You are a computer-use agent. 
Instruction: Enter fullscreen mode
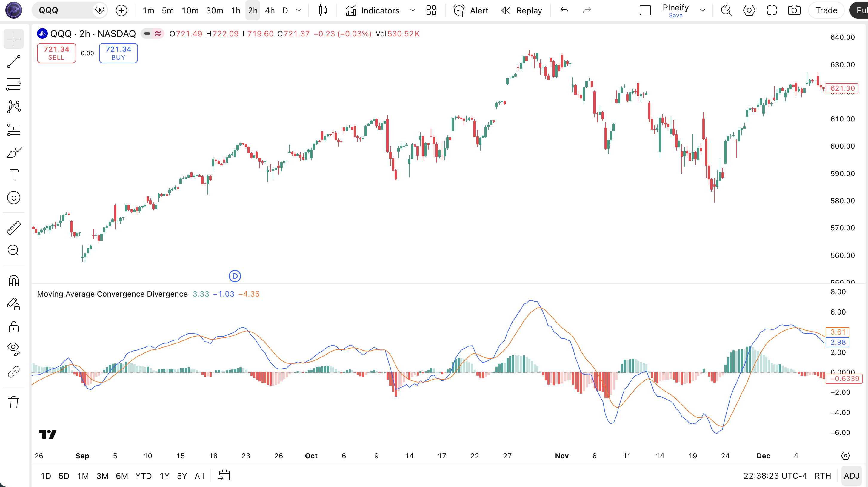pyautogui.click(x=772, y=10)
